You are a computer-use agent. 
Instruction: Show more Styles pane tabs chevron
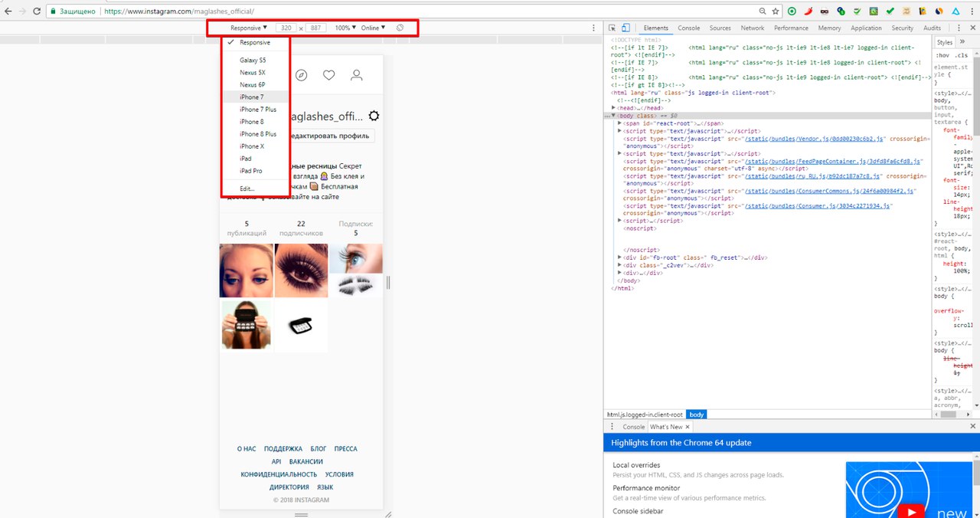tap(962, 42)
